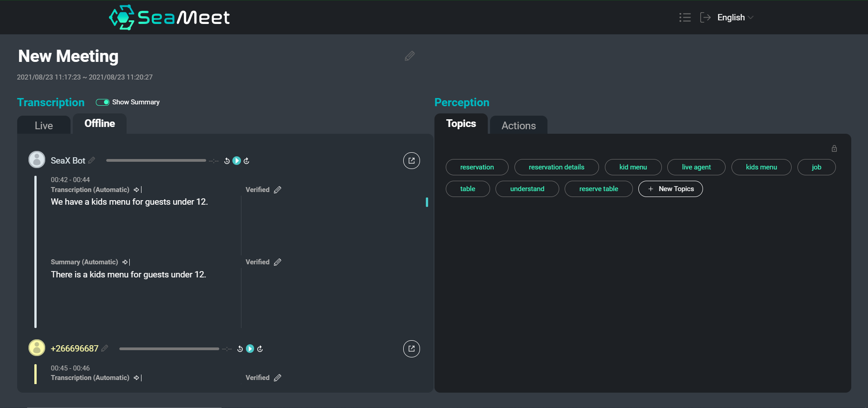Rename SeaX Bot via its pencil icon
868x408 pixels.
(x=92, y=160)
